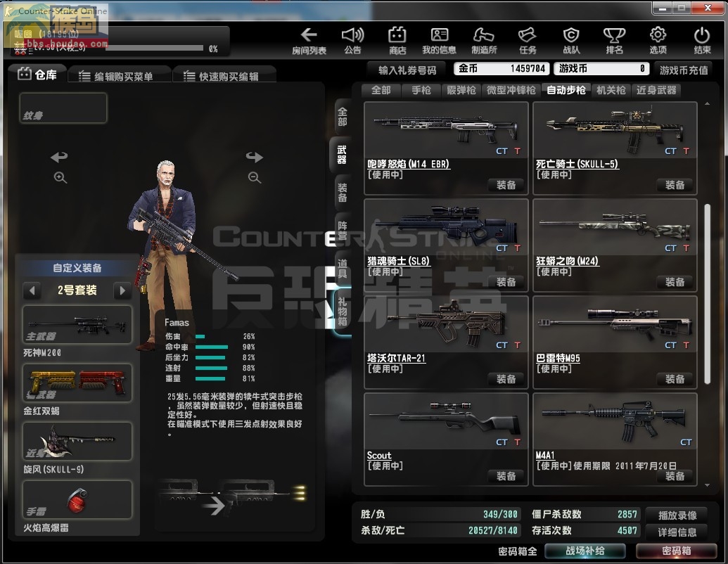Open the 密码箱 code box button
Screen dimensions: 728x564
(x=677, y=551)
